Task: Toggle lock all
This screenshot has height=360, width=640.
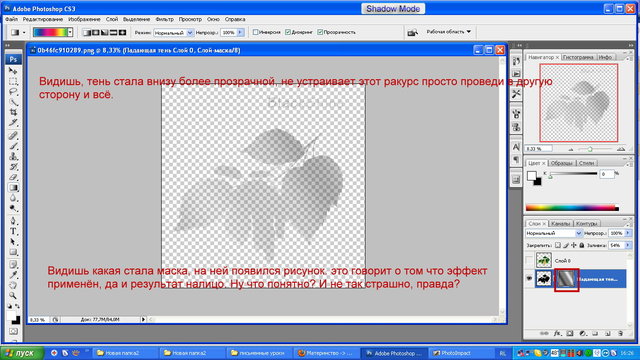Action: point(582,245)
